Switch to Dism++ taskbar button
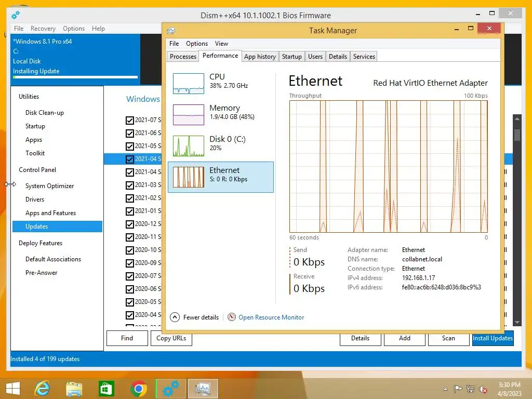Image resolution: width=532 pixels, height=399 pixels. click(170, 389)
